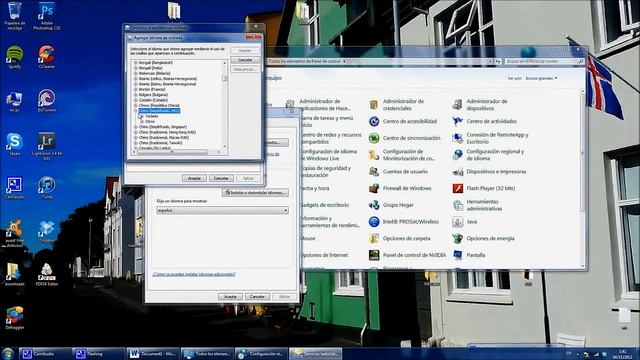
Task: Select Búlgaro (Bulgaria) in the language list
Action: pyautogui.click(x=153, y=95)
